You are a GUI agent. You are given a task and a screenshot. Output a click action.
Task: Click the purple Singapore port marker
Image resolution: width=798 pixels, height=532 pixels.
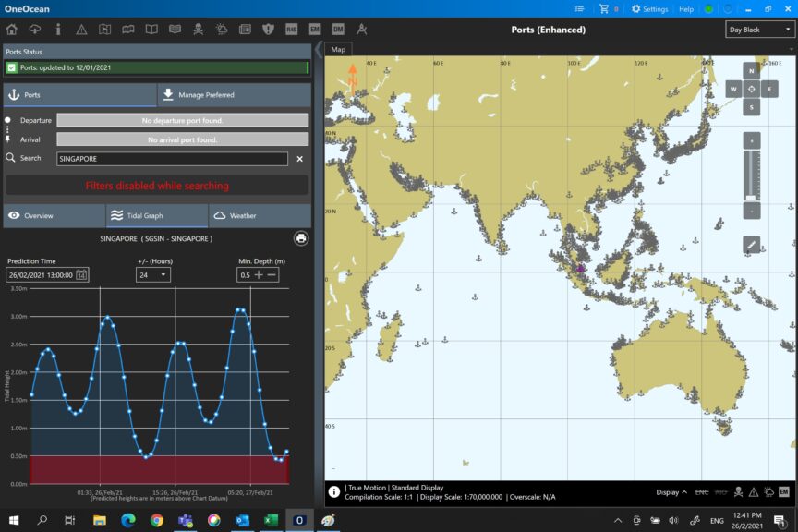coord(581,268)
